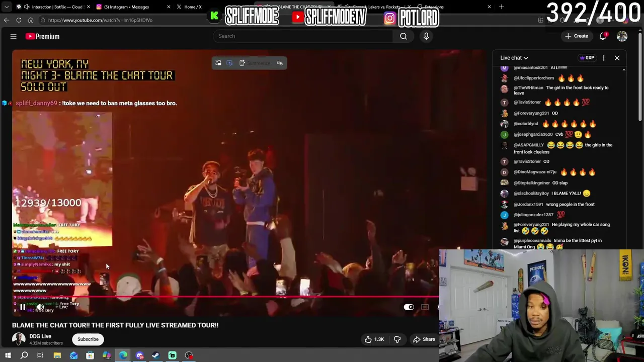Click @TheWHitman chat username
Image resolution: width=644 pixels, height=362 pixels.
528,87
